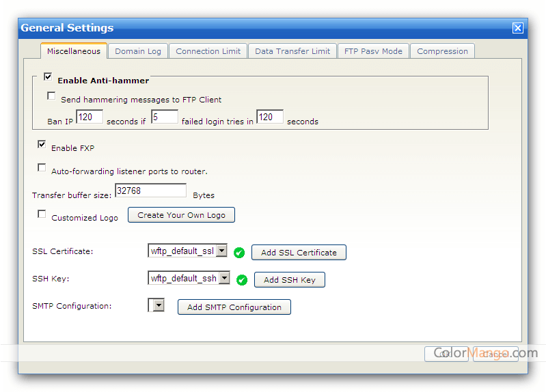546x392 pixels.
Task: Check Auto-forwarding listener ports to router
Action: [x=42, y=168]
